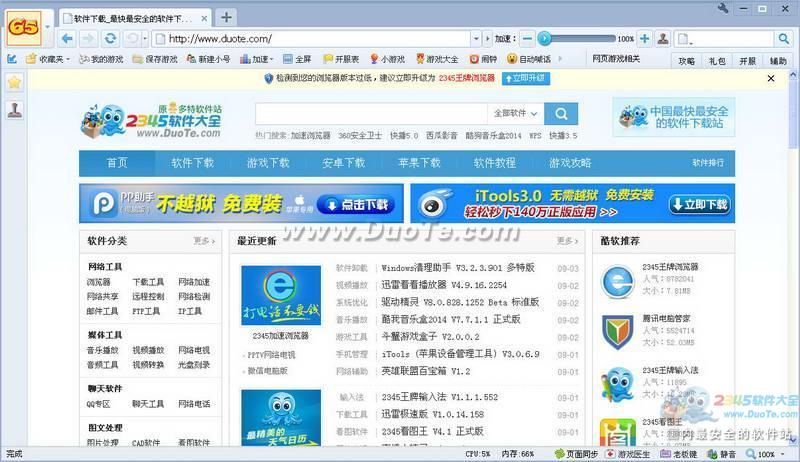Expand the dropdown arrow beside 65 logo
This screenshot has width=800, height=462.
[47, 26]
